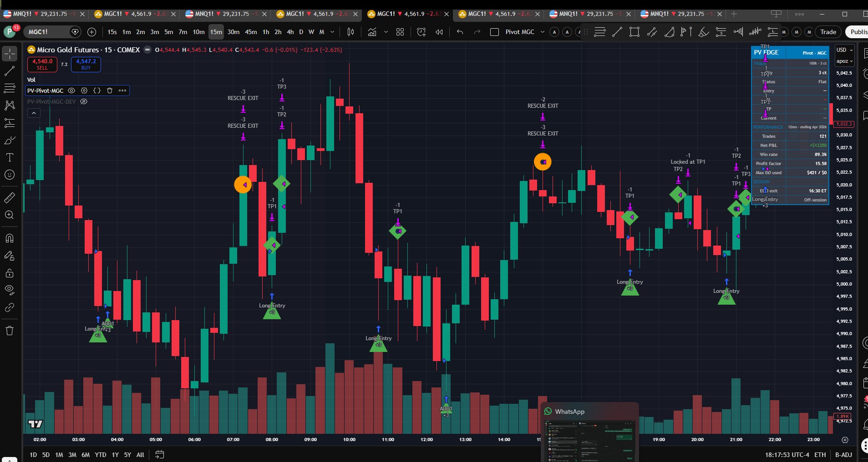Open the Fibonacci retracement tool group in left sidebar

pos(10,88)
